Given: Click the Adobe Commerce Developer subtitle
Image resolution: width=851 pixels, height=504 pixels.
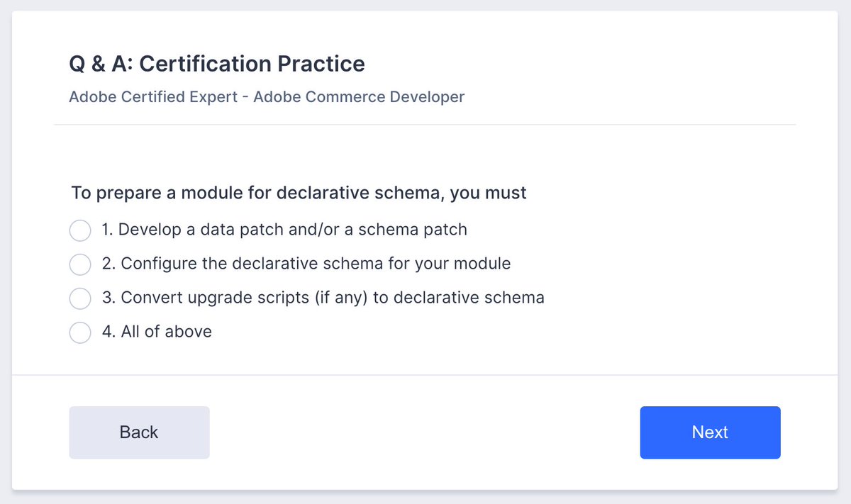Looking at the screenshot, I should coord(267,96).
